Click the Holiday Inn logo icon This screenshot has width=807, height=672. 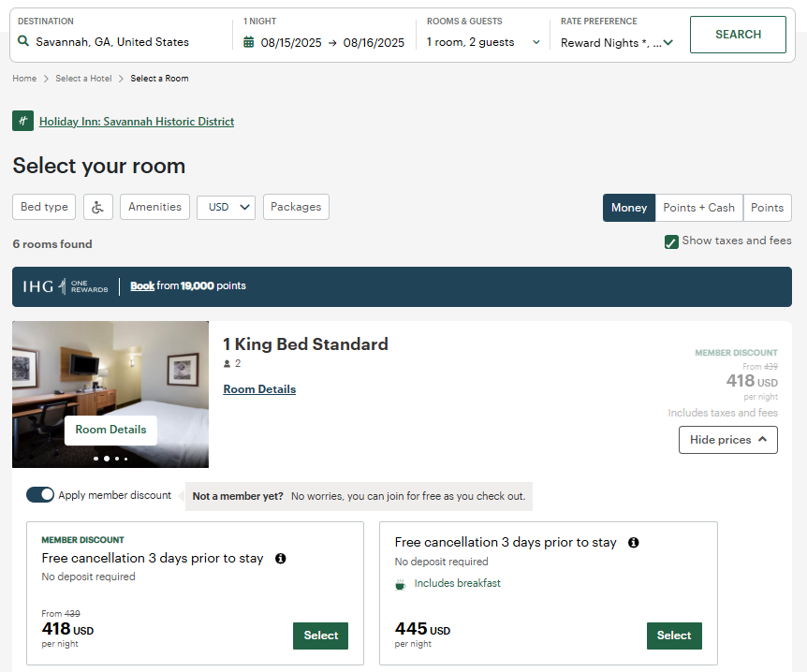pos(23,121)
